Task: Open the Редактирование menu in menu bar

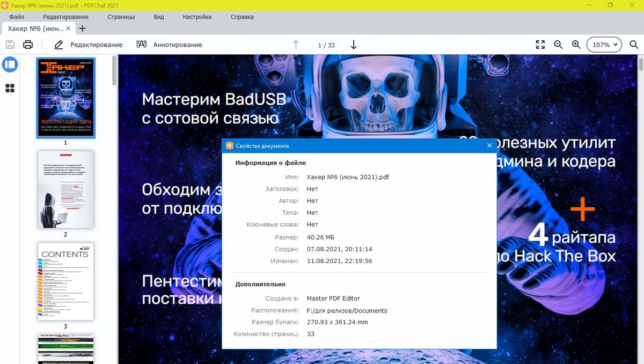Action: pyautogui.click(x=66, y=17)
